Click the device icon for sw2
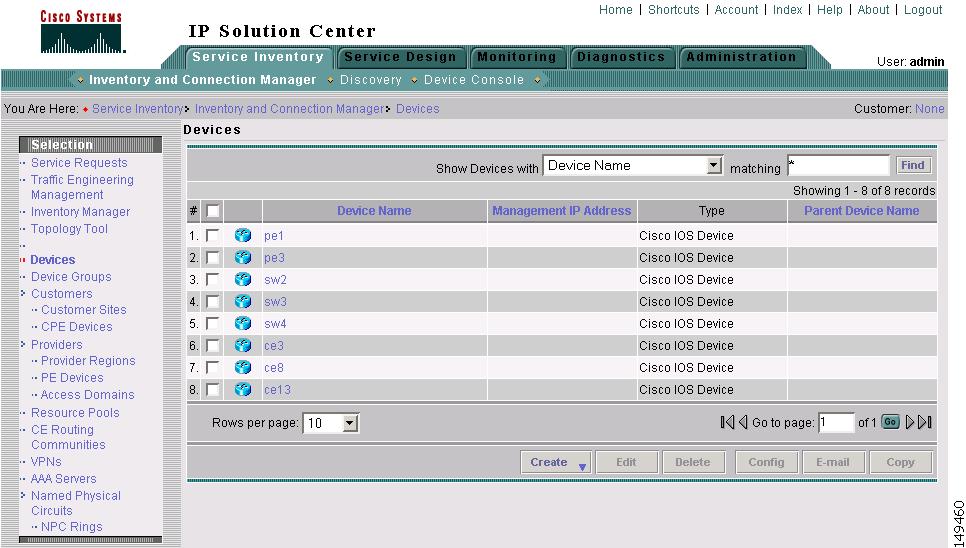Viewport: 966px width, 548px height. point(243,280)
